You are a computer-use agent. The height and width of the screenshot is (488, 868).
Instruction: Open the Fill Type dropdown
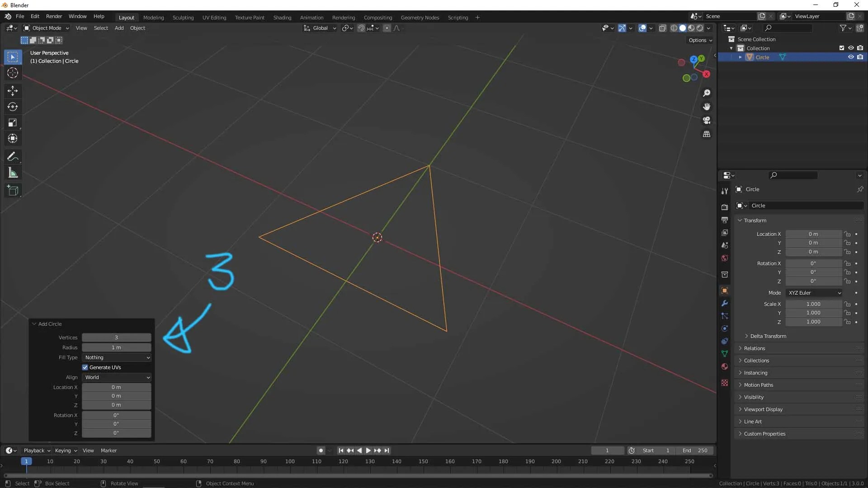pyautogui.click(x=116, y=357)
